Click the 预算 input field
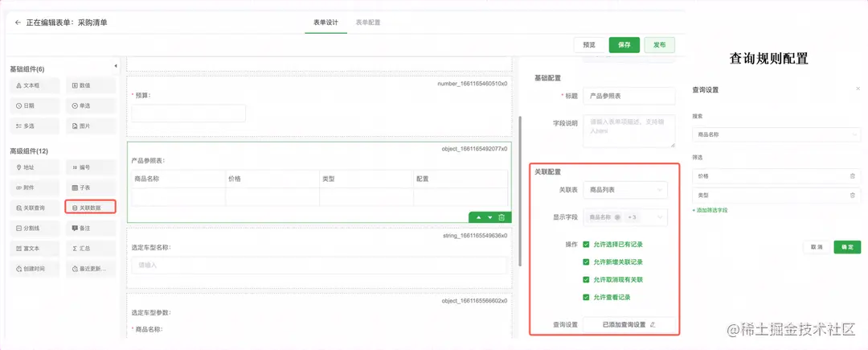The height and width of the screenshot is (350, 868). point(188,113)
